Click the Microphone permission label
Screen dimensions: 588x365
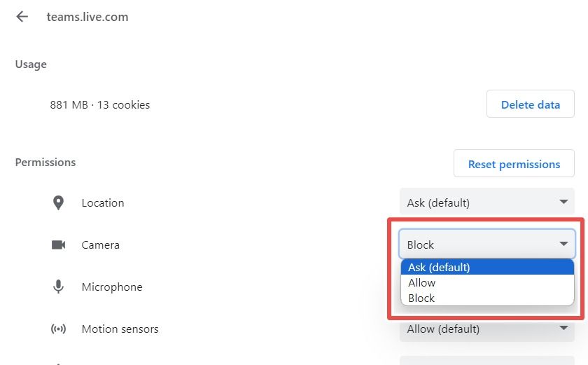coord(112,287)
